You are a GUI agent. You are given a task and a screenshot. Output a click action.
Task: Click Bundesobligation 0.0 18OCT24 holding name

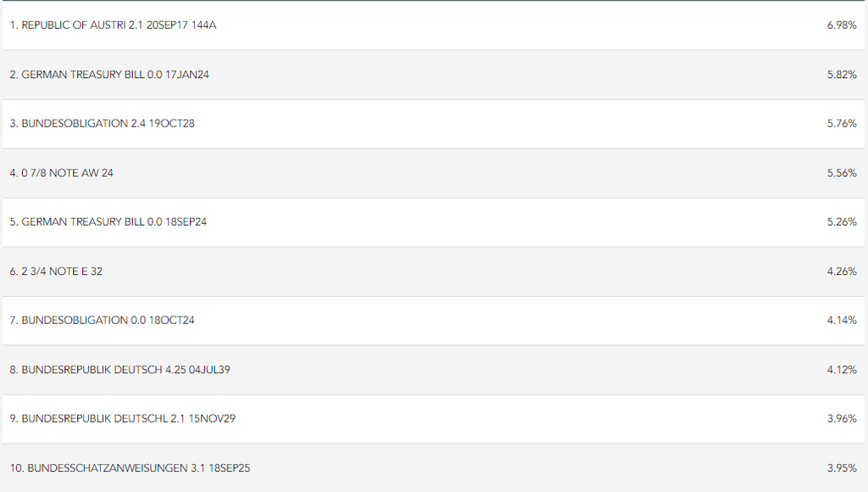point(103,321)
